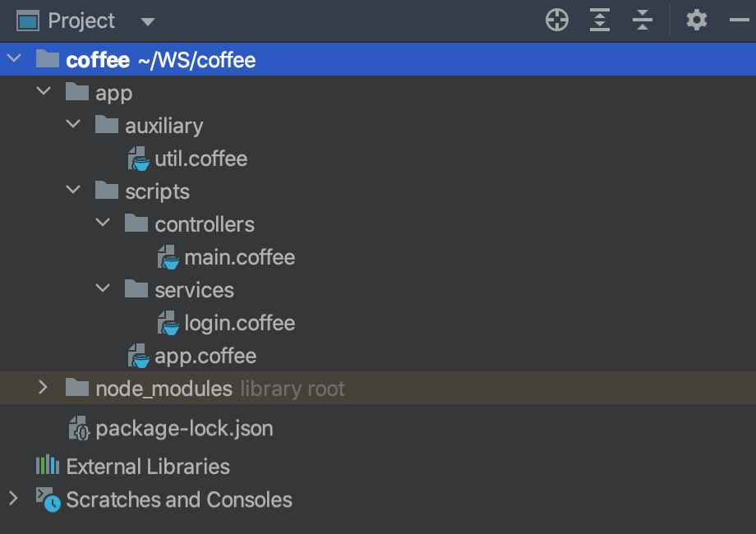Click the Expand All toolbar icon
Viewport: 756px width, 534px height.
point(599,21)
